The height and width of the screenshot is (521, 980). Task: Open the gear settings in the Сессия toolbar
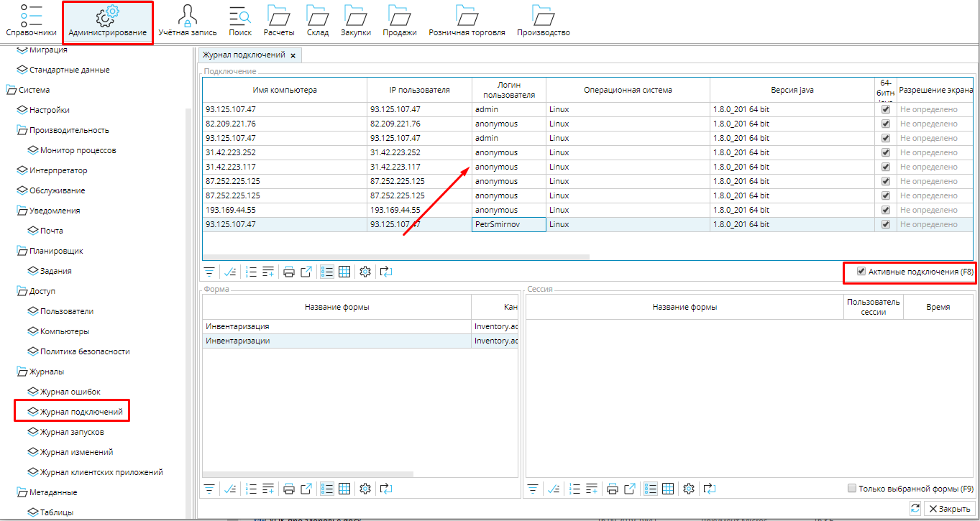click(689, 489)
